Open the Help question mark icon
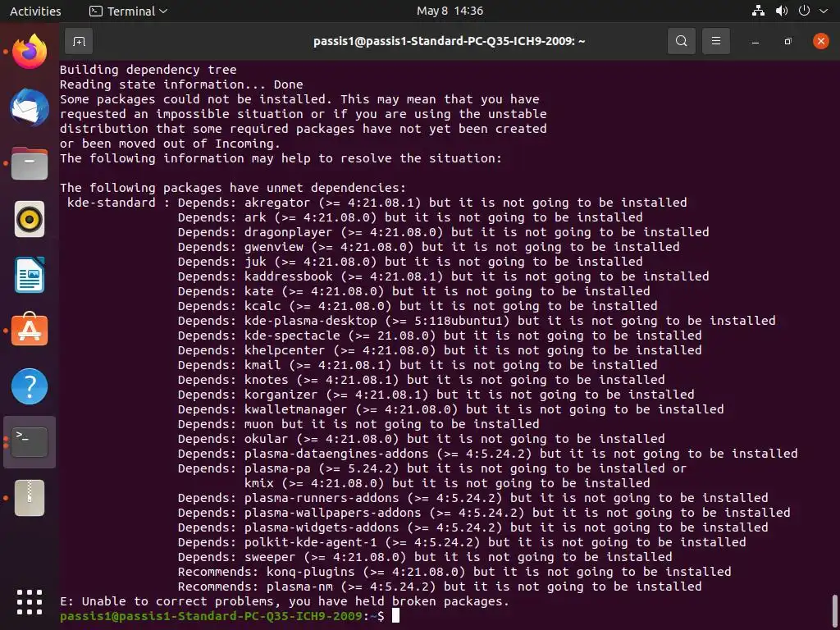This screenshot has height=630, width=840. coord(30,386)
